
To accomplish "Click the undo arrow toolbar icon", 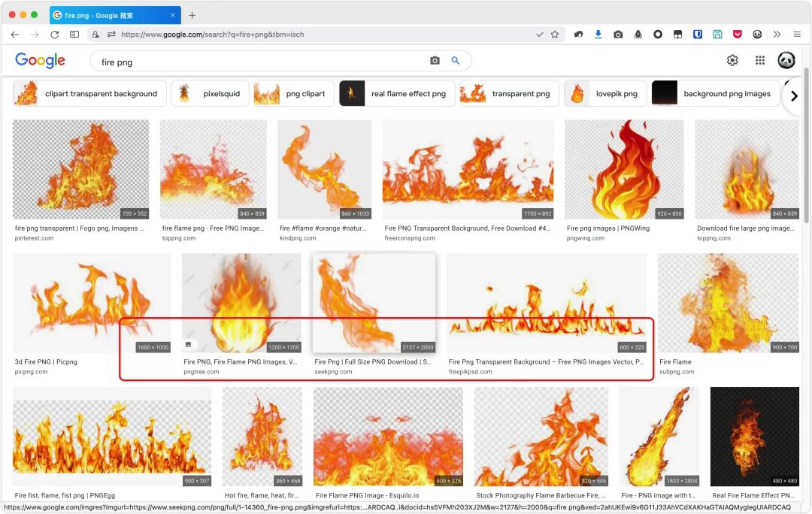I will click(x=578, y=34).
